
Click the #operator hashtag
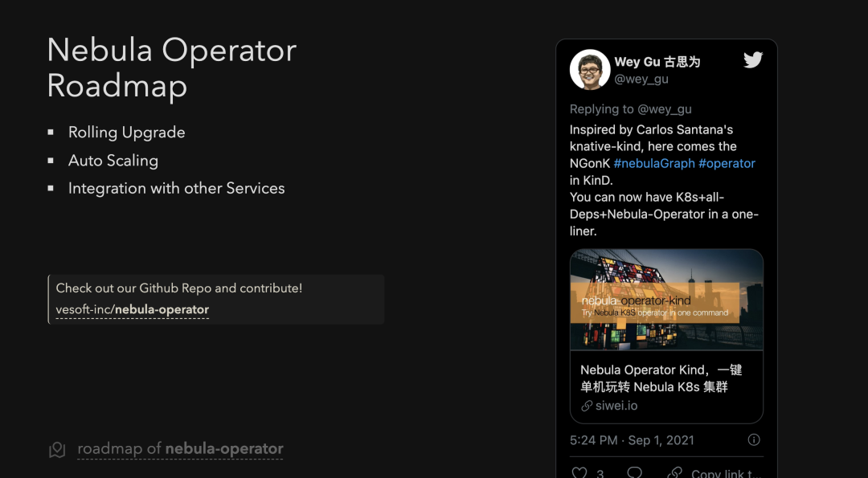tap(727, 163)
